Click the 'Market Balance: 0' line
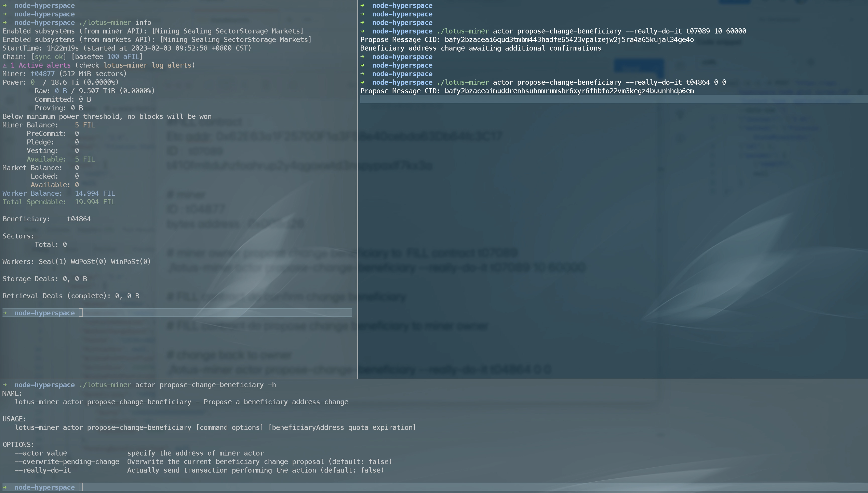This screenshot has width=868, height=493. [x=41, y=168]
